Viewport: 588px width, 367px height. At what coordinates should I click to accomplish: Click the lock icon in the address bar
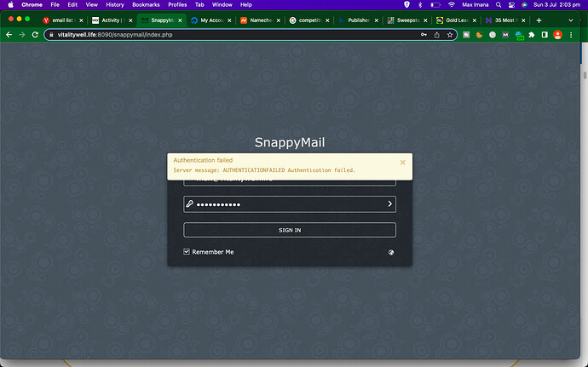(x=51, y=35)
